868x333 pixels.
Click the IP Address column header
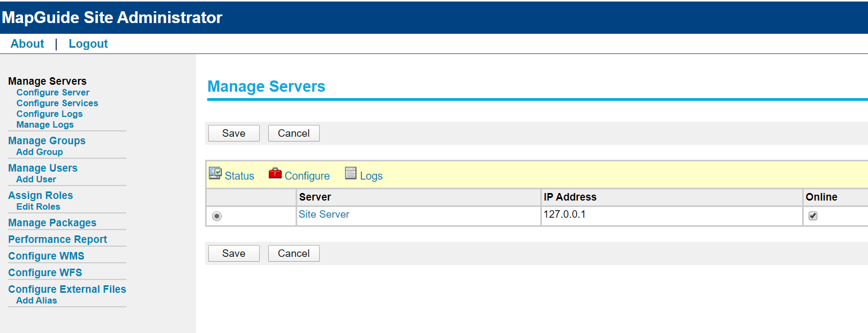point(671,197)
